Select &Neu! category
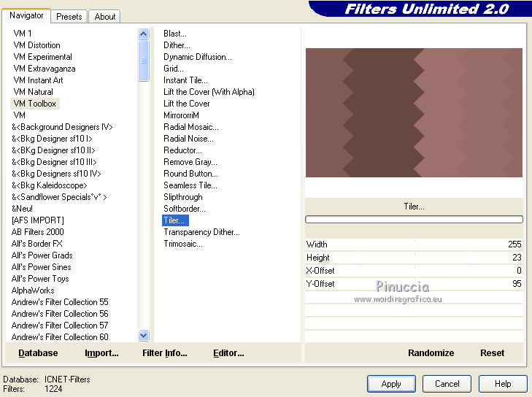 coord(22,209)
